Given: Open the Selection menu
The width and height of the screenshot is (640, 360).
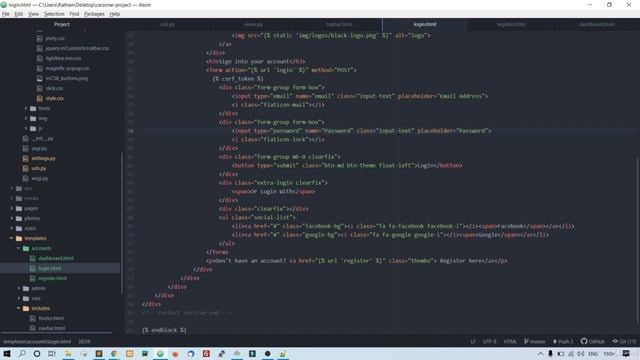Looking at the screenshot, I should (x=54, y=14).
